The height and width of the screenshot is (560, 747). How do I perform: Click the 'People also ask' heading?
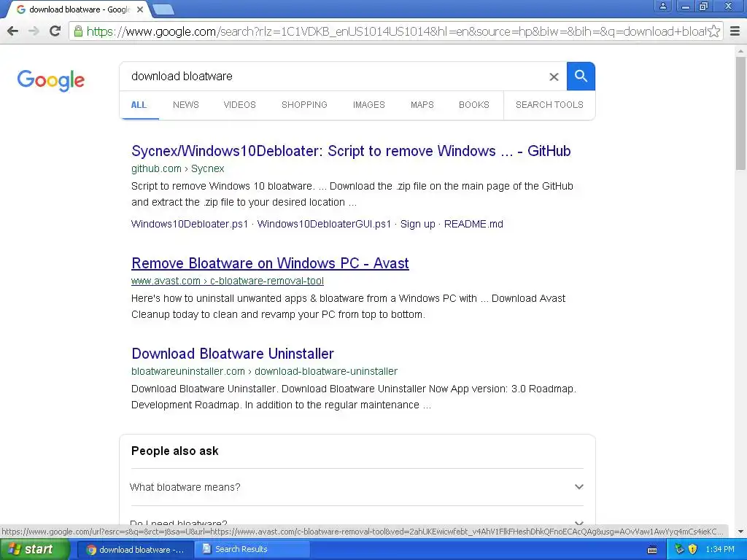[175, 451]
